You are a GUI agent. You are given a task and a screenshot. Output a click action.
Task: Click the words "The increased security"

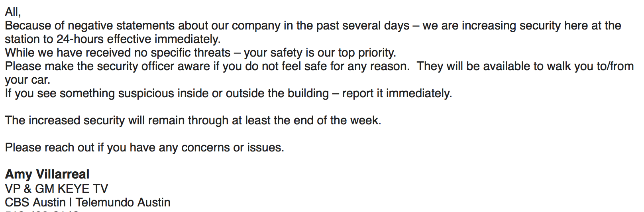click(65, 120)
